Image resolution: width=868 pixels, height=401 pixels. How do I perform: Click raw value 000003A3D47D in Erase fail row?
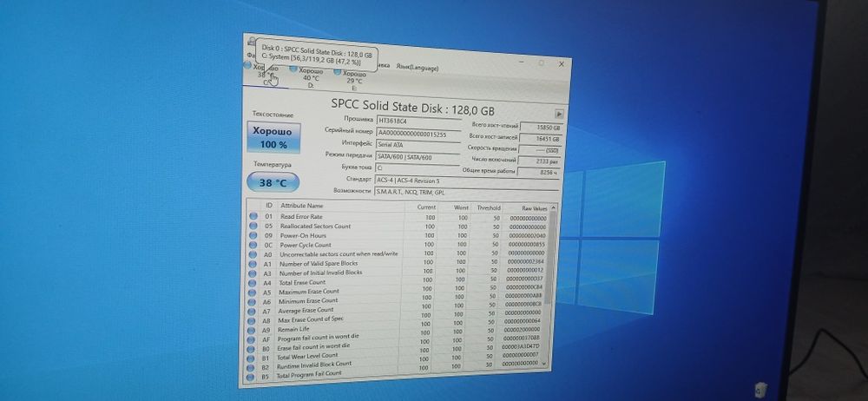pos(520,346)
